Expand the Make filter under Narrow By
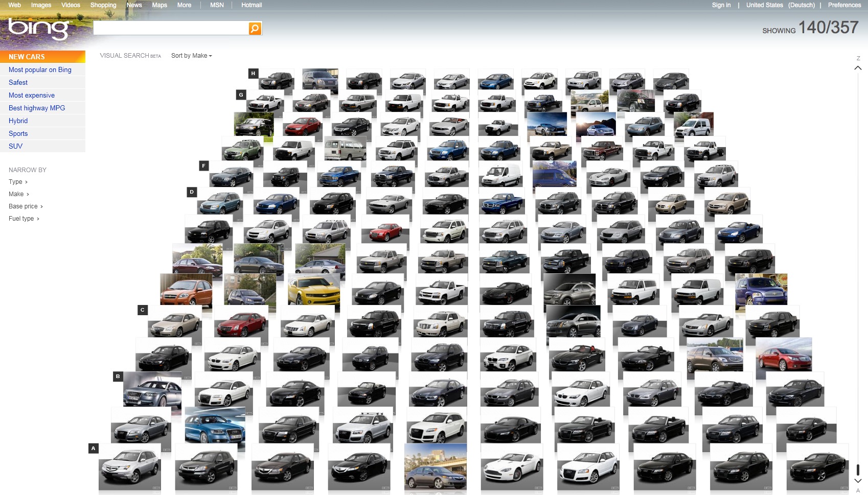The width and height of the screenshot is (868, 495). [17, 194]
